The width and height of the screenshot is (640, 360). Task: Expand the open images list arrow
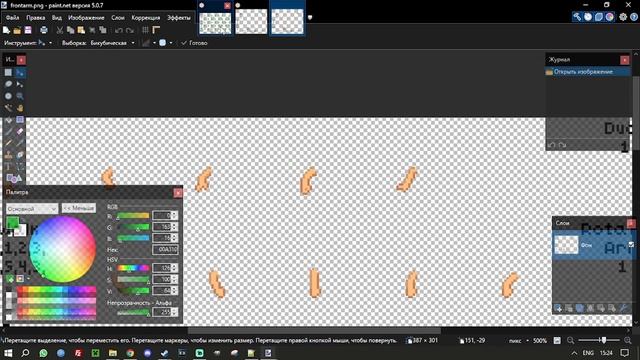coord(310,17)
